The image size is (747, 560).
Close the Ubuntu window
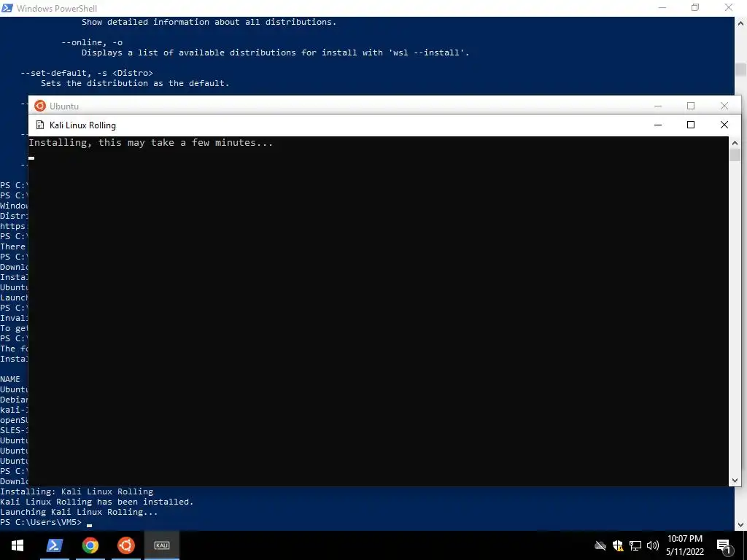click(x=724, y=106)
